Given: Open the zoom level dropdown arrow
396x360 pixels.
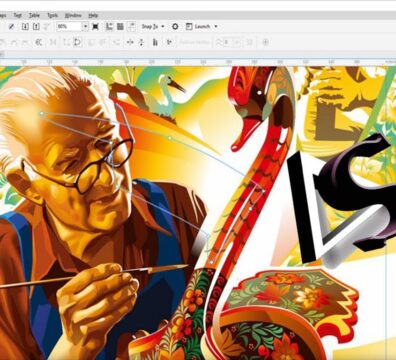Looking at the screenshot, I should tap(85, 27).
